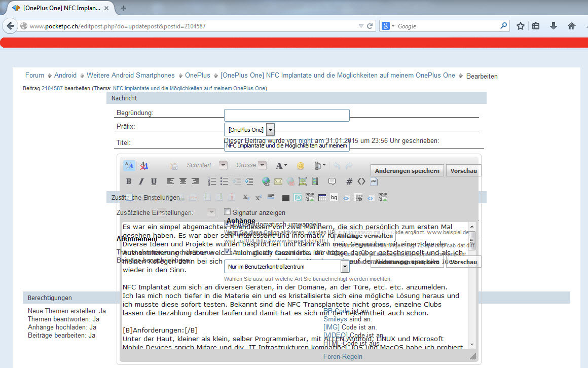Click the top Vorschau button

463,171
